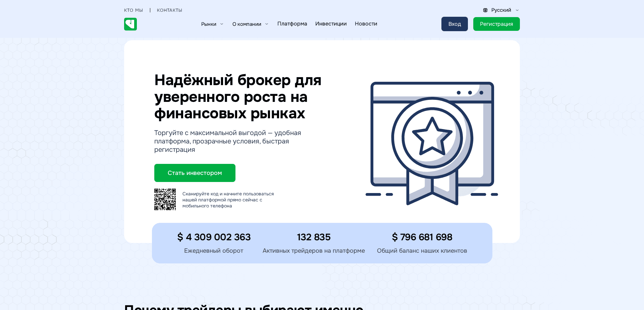This screenshot has width=644, height=310.
Task: Click the green broker logo icon
Action: [130, 24]
